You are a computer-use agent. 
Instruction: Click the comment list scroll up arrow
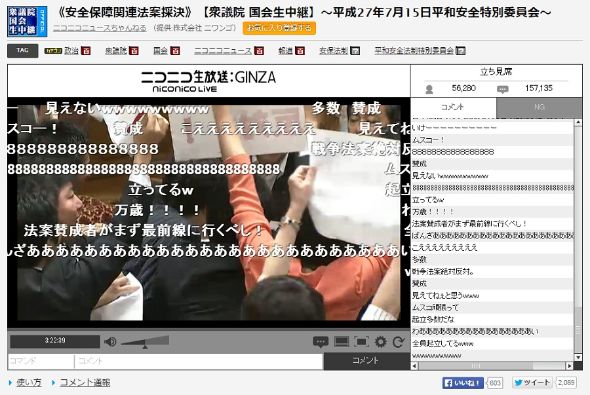(578, 123)
